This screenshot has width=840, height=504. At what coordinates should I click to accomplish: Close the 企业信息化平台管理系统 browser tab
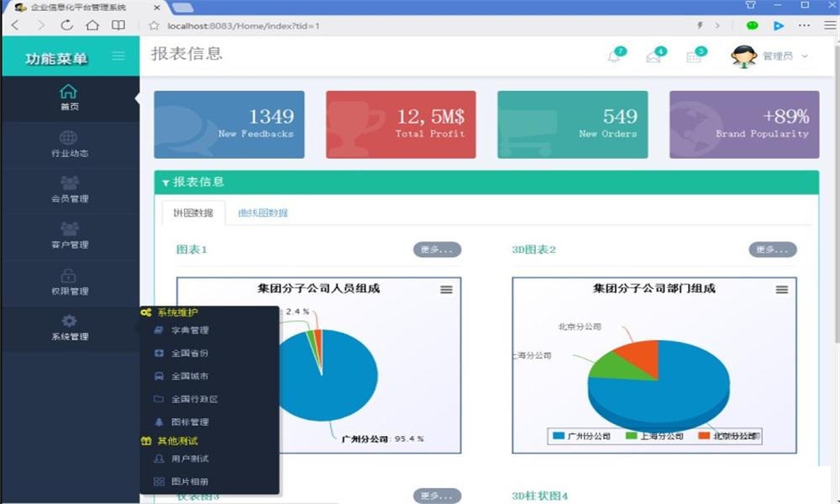[x=156, y=8]
